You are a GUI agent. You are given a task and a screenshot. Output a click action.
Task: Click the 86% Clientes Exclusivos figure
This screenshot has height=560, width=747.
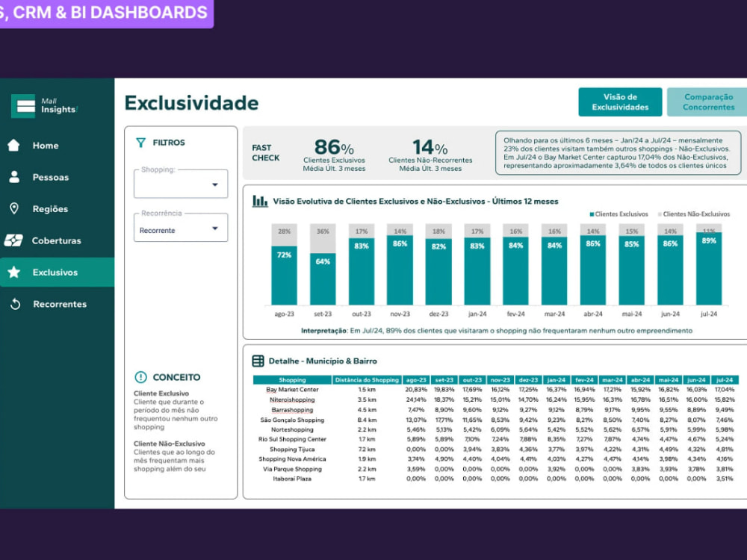(x=334, y=147)
